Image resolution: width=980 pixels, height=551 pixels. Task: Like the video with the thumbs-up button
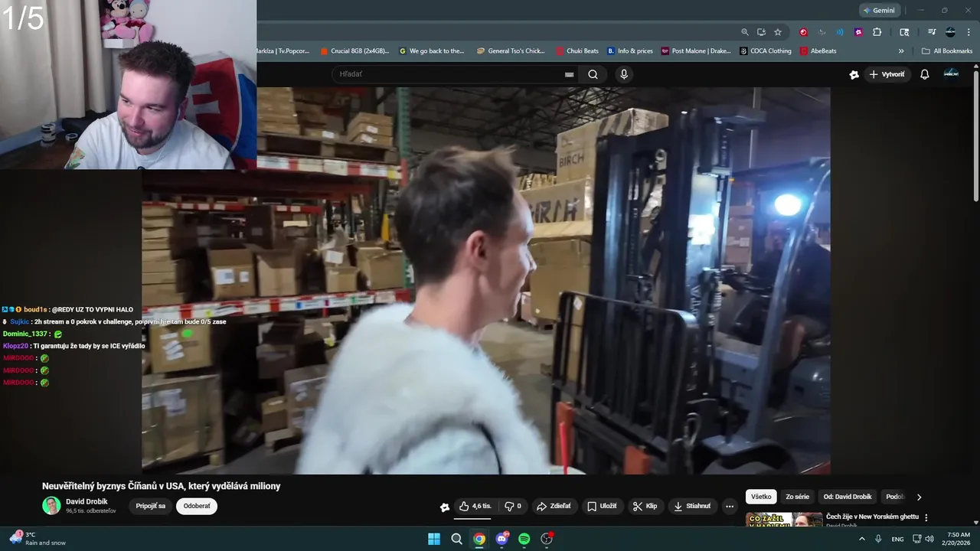pyautogui.click(x=475, y=506)
